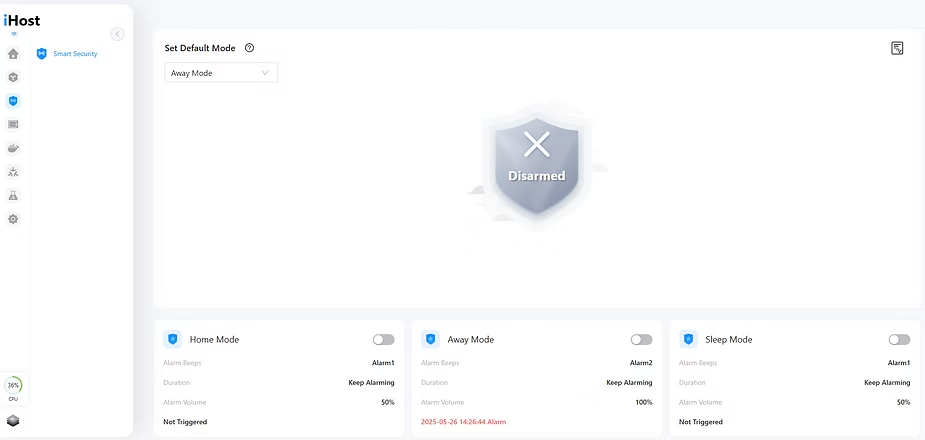The width and height of the screenshot is (925, 440).
Task: Turn on the Away Mode switch
Action: click(x=641, y=340)
